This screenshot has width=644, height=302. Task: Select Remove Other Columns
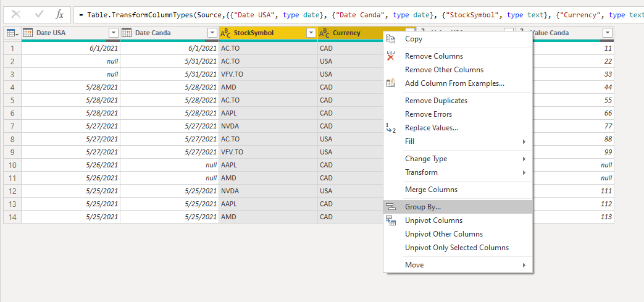[x=458, y=70]
